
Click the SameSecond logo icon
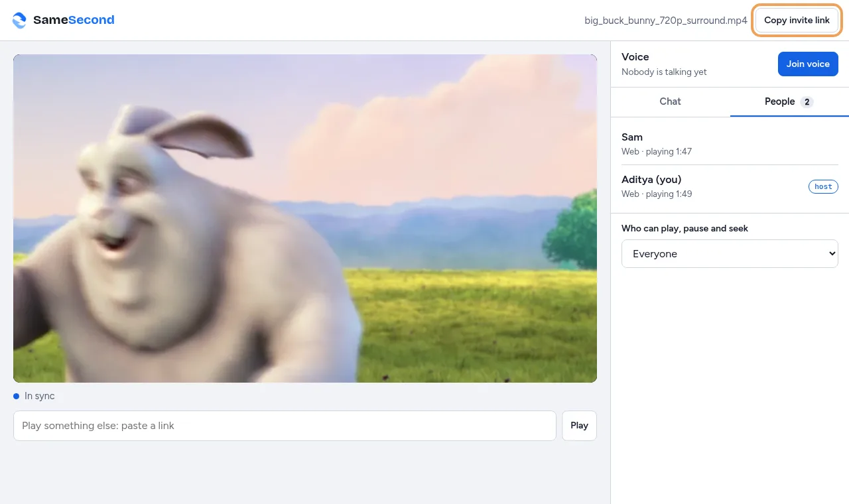coord(20,21)
